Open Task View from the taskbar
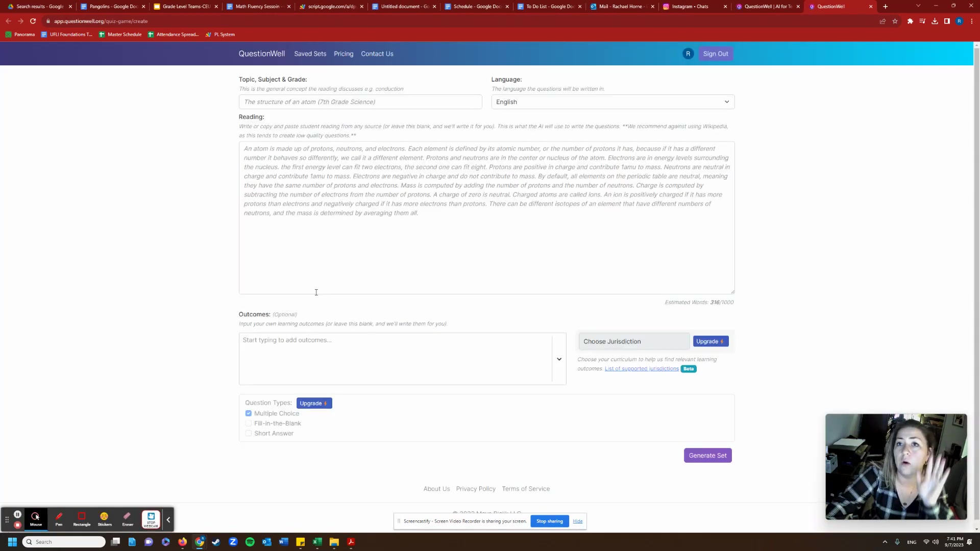This screenshot has height=551, width=980. tap(115, 542)
